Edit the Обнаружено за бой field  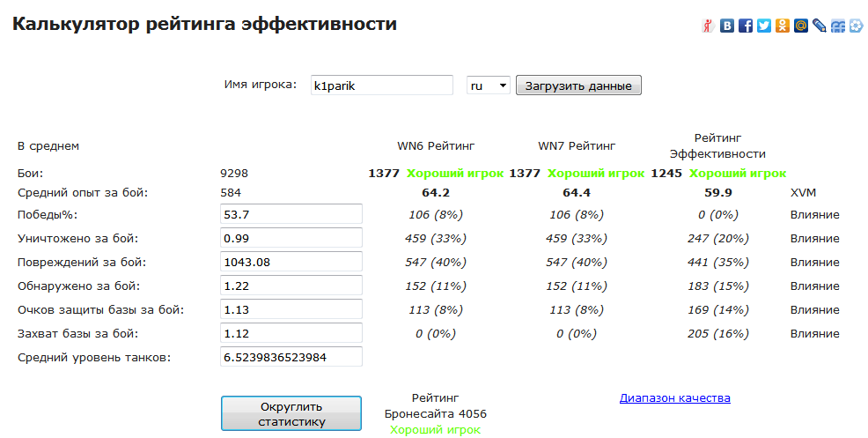click(x=291, y=286)
